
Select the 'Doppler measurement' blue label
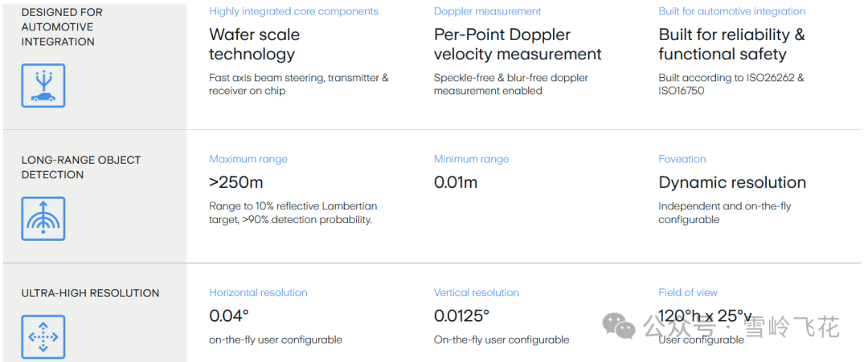click(488, 11)
